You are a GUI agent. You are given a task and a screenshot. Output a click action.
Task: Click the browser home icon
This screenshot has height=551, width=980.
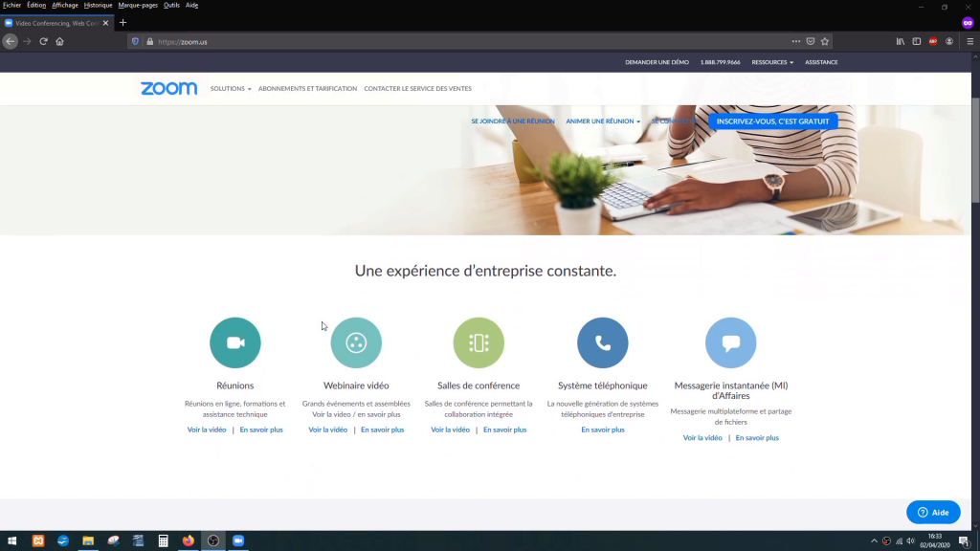[x=60, y=41]
